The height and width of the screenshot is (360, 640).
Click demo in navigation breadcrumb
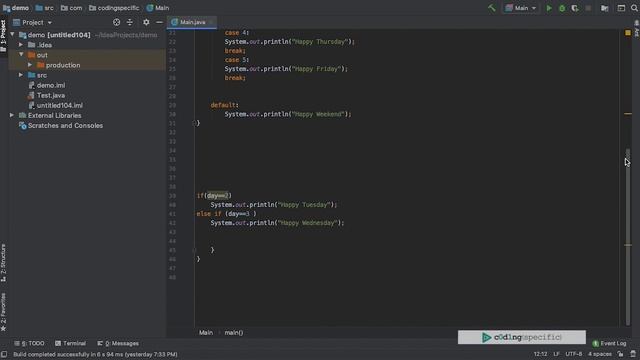point(16,8)
